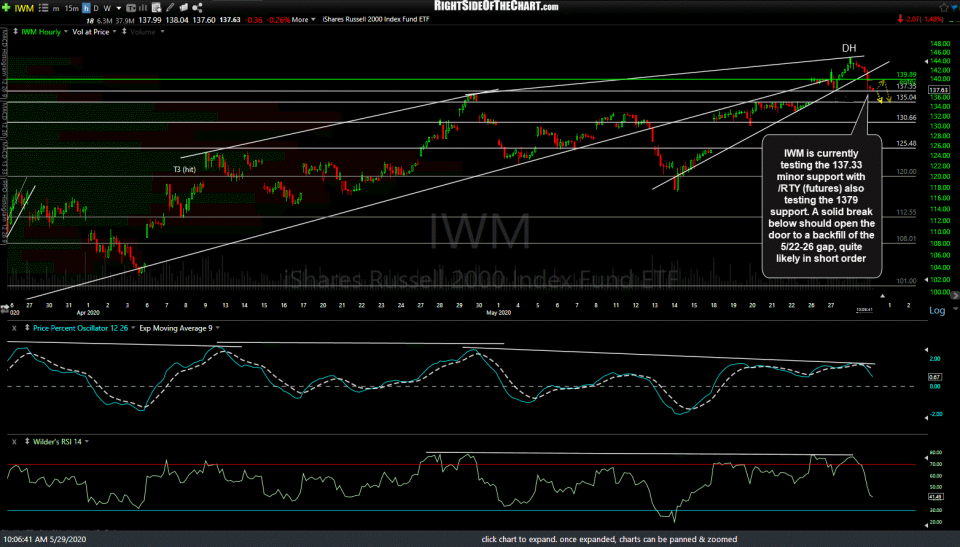960x547 pixels.
Task: Click the 139.89 green level label
Action: click(906, 75)
